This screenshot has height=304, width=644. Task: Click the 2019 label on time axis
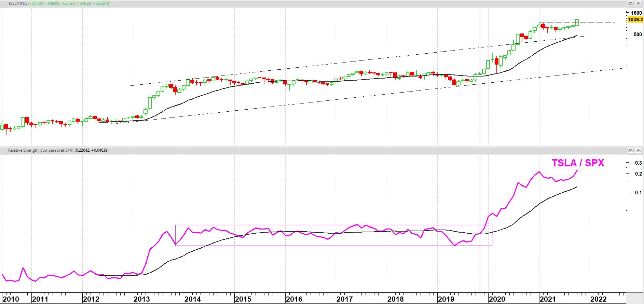tap(446, 299)
